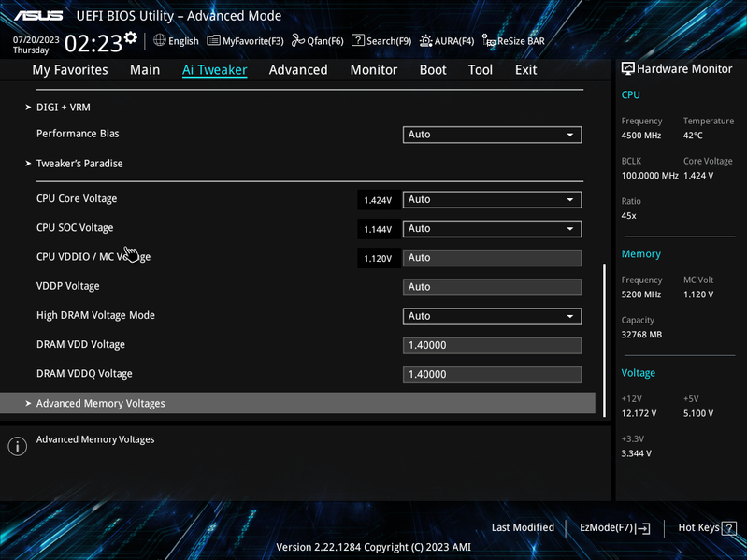This screenshot has width=747, height=560.
Task: Open Search(F9) question mark icon
Action: tap(358, 40)
